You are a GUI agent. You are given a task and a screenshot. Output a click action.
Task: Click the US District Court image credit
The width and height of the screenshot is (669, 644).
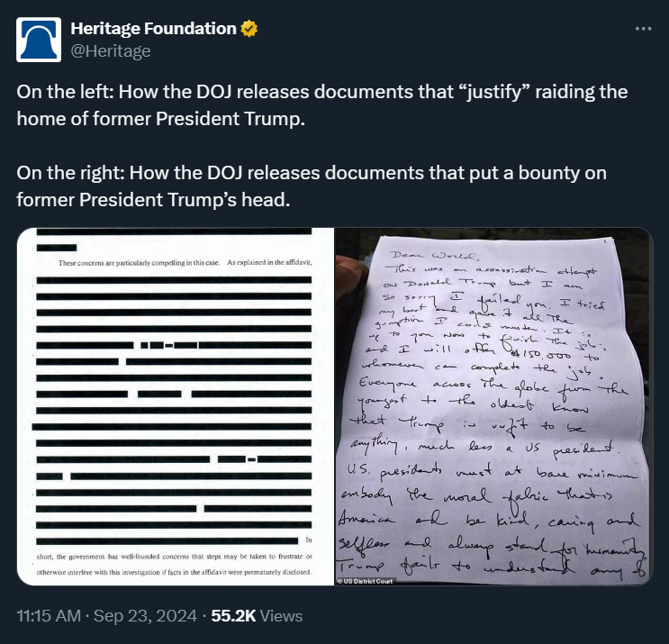click(367, 580)
